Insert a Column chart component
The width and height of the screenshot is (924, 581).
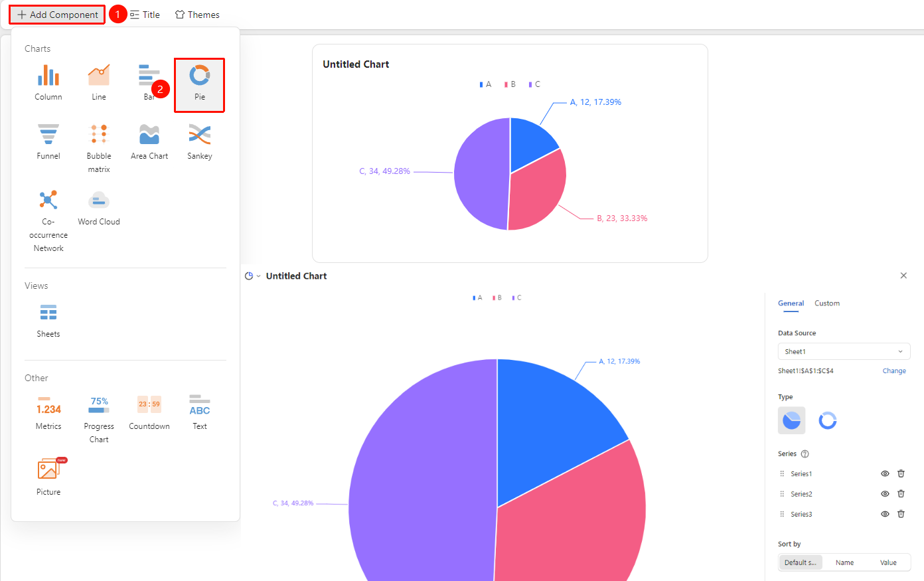pos(48,83)
